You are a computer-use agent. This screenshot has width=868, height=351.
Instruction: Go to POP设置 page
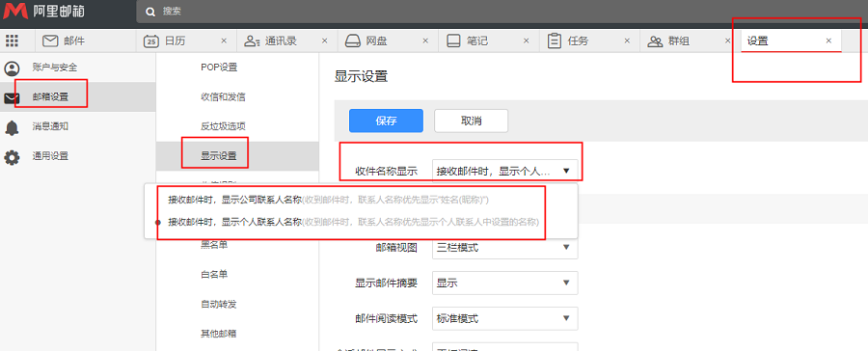point(237,67)
